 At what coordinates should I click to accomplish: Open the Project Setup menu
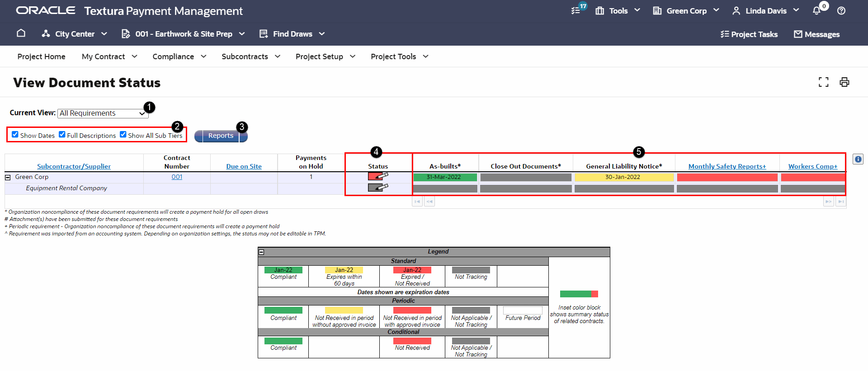pos(325,56)
